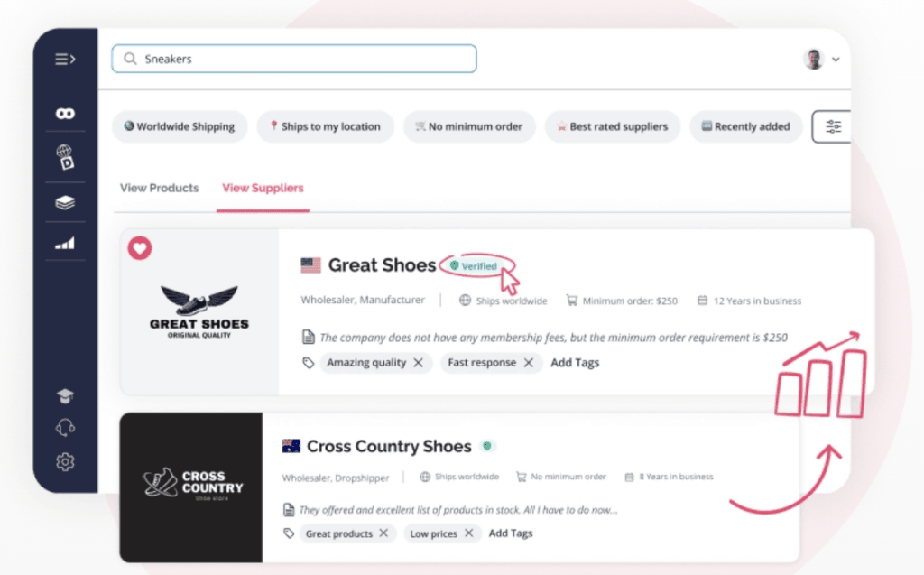Open the products stack icon in sidebar
Image resolution: width=924 pixels, height=575 pixels.
click(64, 202)
